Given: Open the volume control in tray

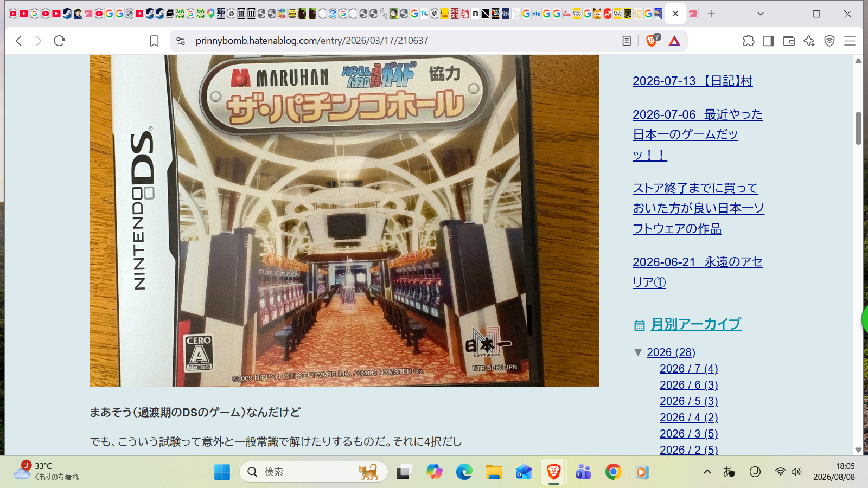Looking at the screenshot, I should pos(796,472).
